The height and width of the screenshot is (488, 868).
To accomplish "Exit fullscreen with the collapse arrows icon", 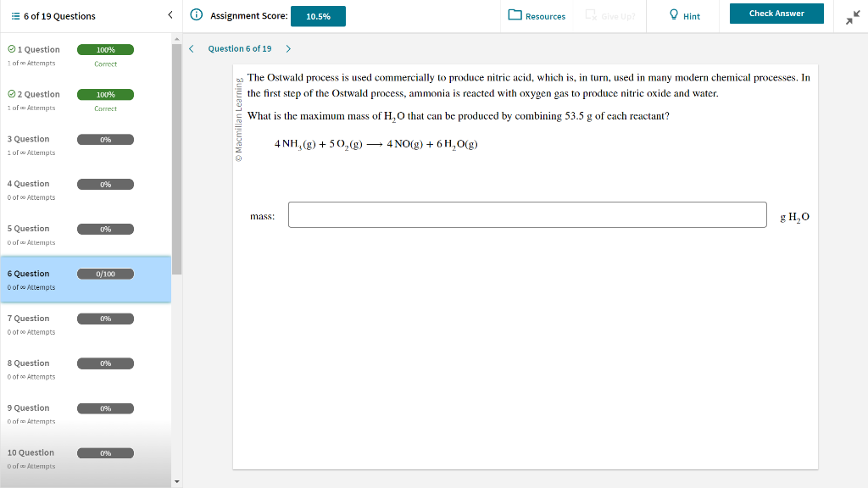I will pyautogui.click(x=853, y=18).
